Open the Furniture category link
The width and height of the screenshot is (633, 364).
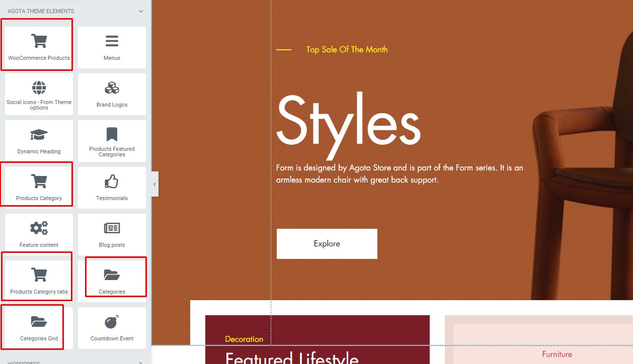click(x=557, y=354)
